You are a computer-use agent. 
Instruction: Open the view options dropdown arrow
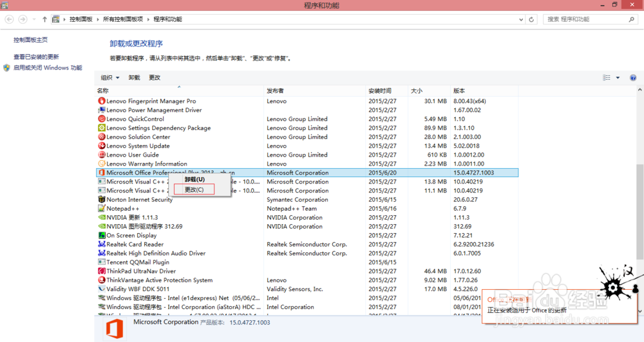[x=618, y=77]
